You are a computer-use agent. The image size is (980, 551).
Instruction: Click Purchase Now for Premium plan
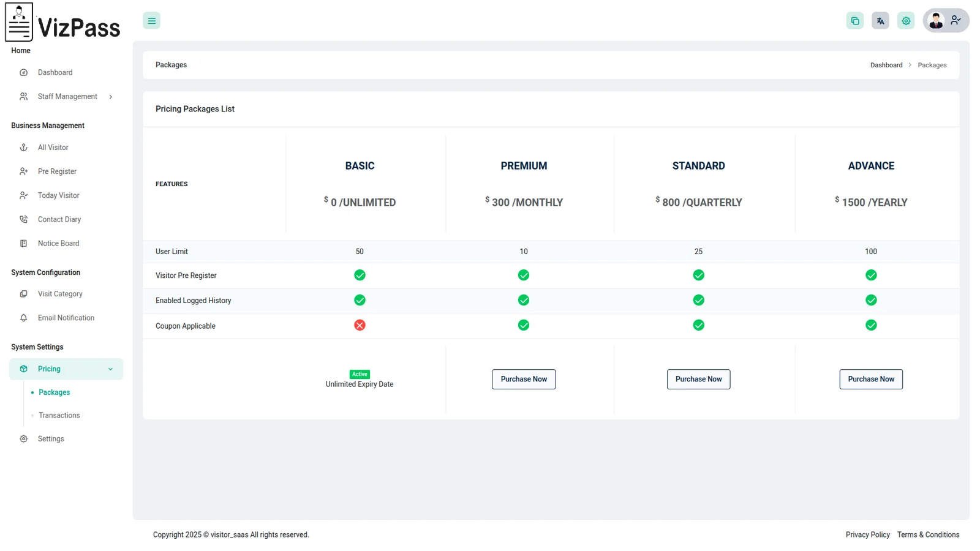[x=523, y=379]
